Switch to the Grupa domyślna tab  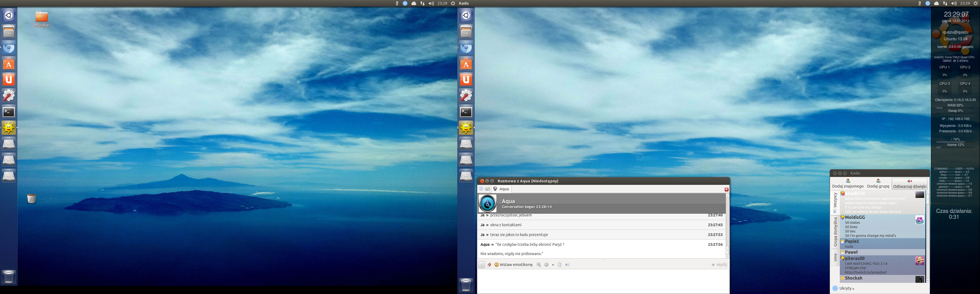pyautogui.click(x=835, y=232)
